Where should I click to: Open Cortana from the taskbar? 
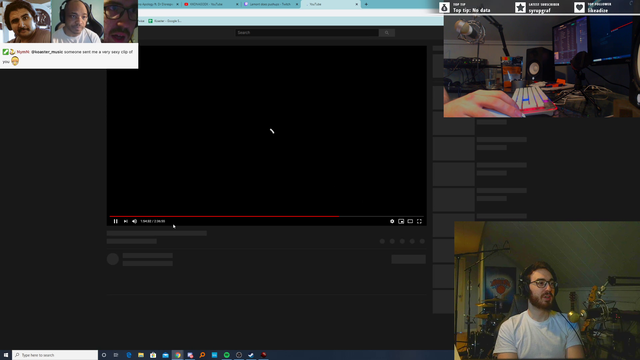(x=104, y=355)
